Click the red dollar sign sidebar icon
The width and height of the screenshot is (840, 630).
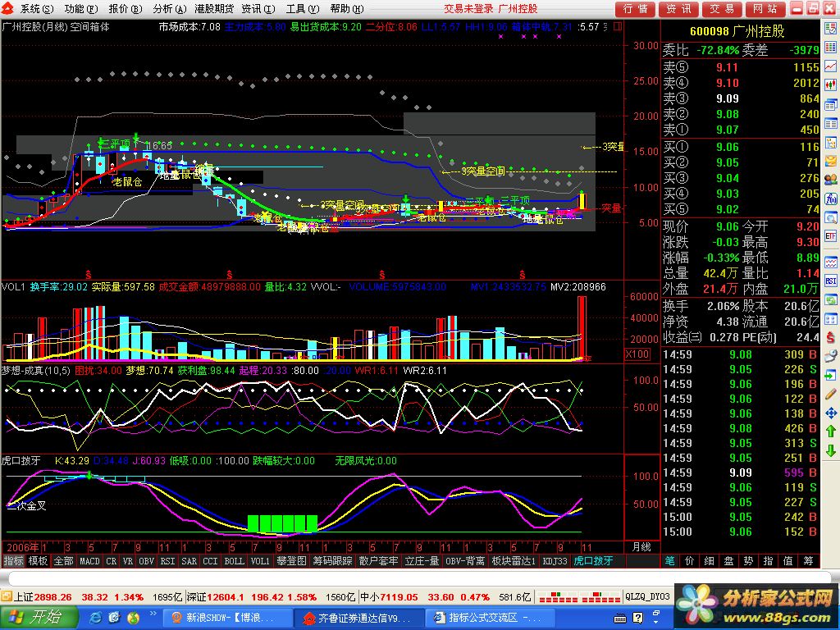click(x=831, y=337)
